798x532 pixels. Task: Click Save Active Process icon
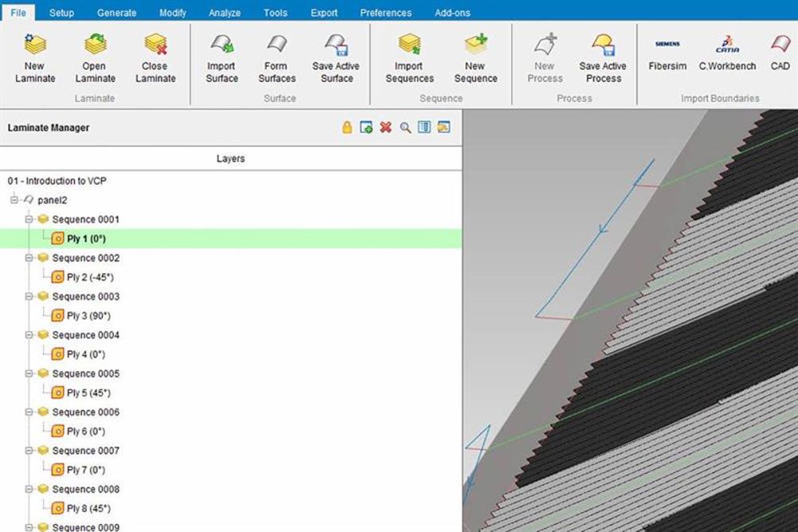(x=604, y=45)
